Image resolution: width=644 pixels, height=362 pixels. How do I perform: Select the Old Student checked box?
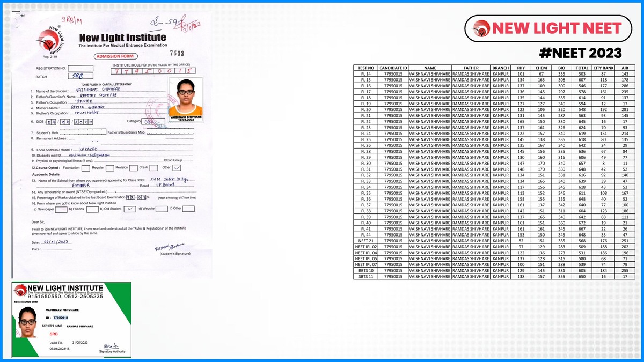[x=129, y=209]
